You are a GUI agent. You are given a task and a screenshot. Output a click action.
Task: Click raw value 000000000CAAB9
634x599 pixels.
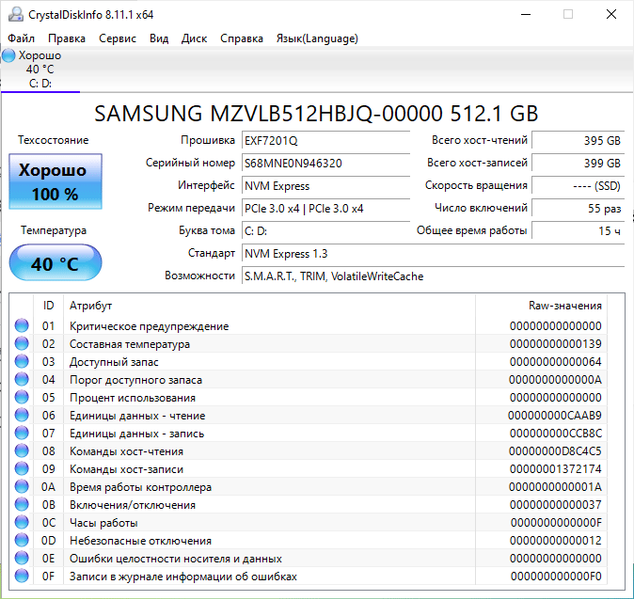coord(555,415)
